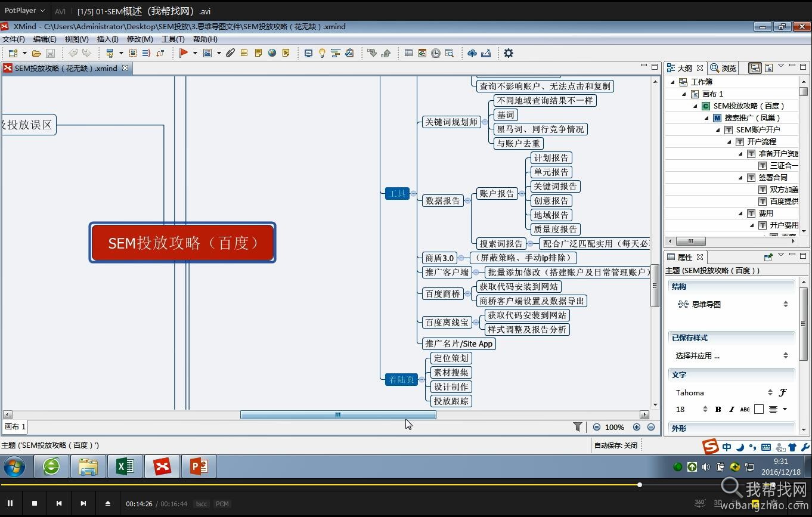This screenshot has height=517, width=812.
Task: Open PowerPoint from the Windows taskbar
Action: coord(199,466)
